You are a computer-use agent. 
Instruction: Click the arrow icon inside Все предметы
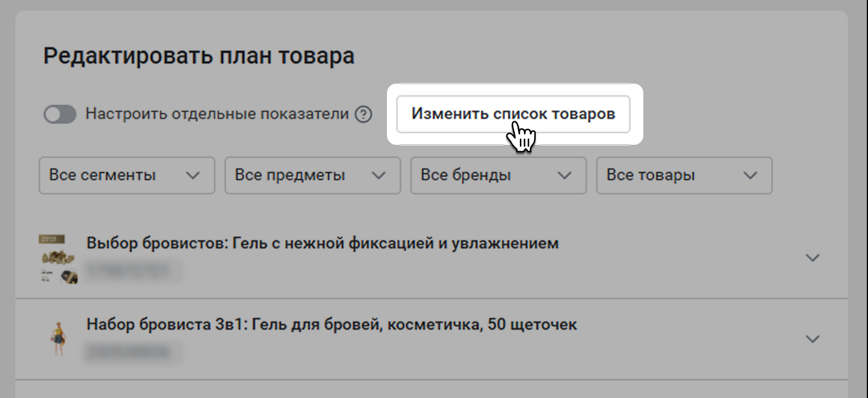pyautogui.click(x=378, y=175)
